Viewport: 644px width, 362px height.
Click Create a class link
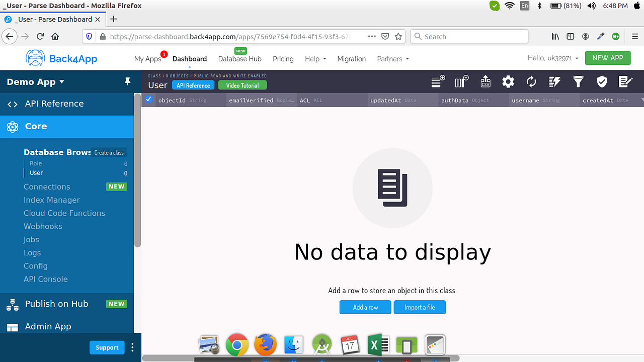[109, 152]
